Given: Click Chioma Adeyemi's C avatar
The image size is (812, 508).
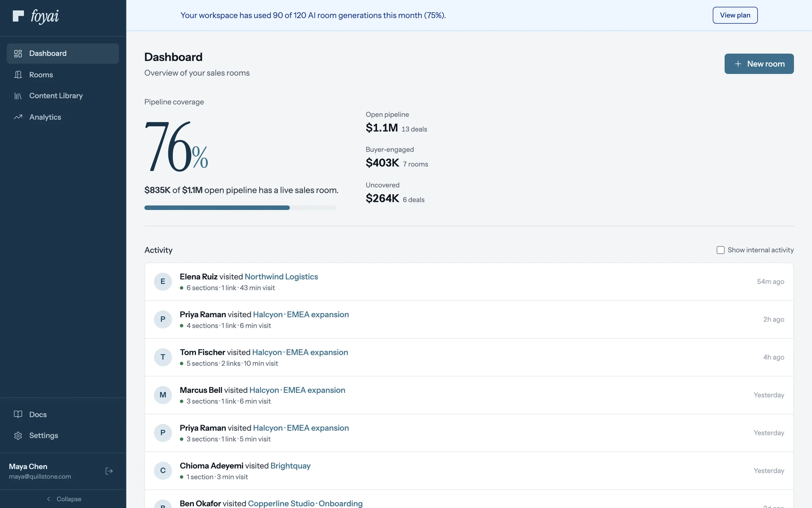Looking at the screenshot, I should click(x=163, y=471).
